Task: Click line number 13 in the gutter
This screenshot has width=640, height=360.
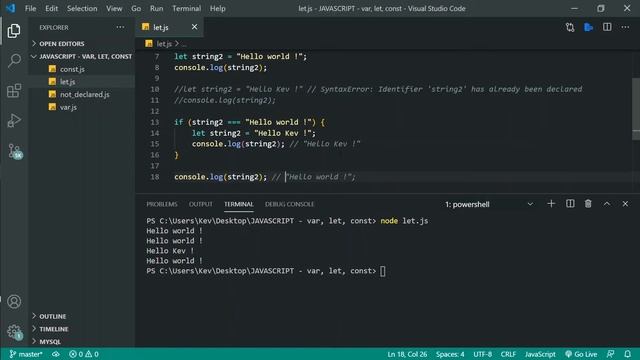Action: [x=155, y=122]
